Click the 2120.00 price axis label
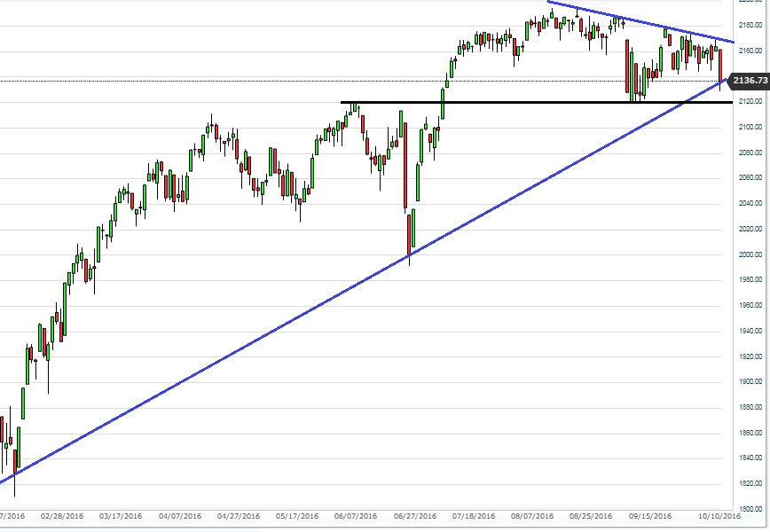The image size is (770, 532). 750,101
